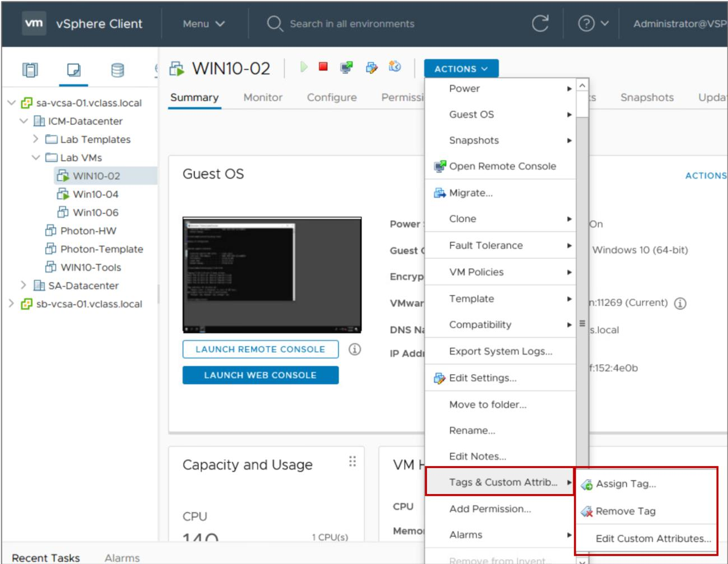Viewport: 728px width, 564px height.
Task: Click WIN10-02 VM icon in page title
Action: 177,69
